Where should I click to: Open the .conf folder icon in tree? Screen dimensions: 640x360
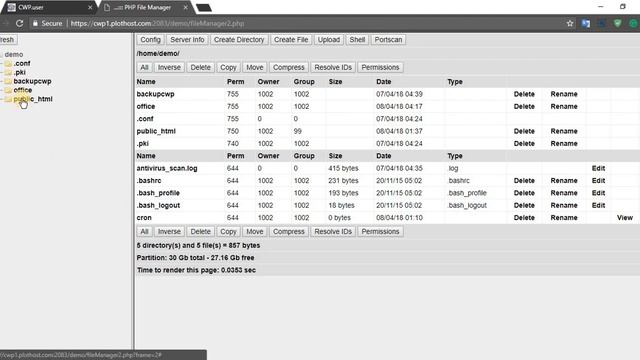pyautogui.click(x=8, y=63)
